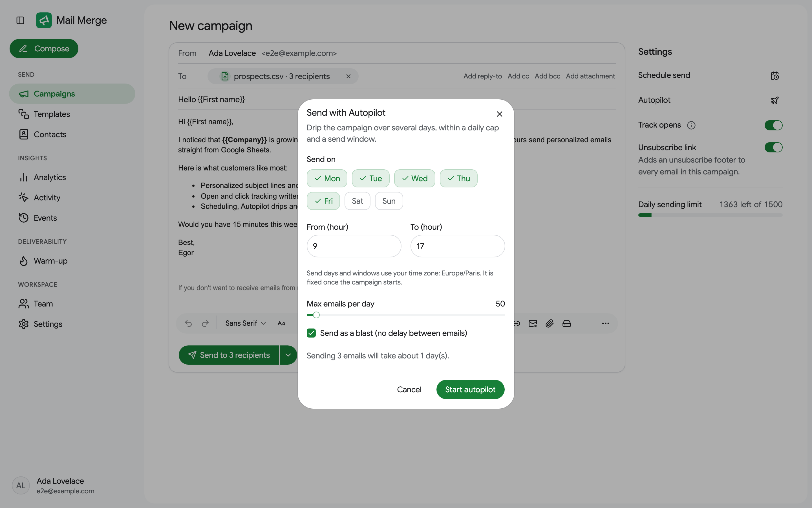Click the insert link icon in toolbar
The width and height of the screenshot is (812, 508).
click(517, 323)
